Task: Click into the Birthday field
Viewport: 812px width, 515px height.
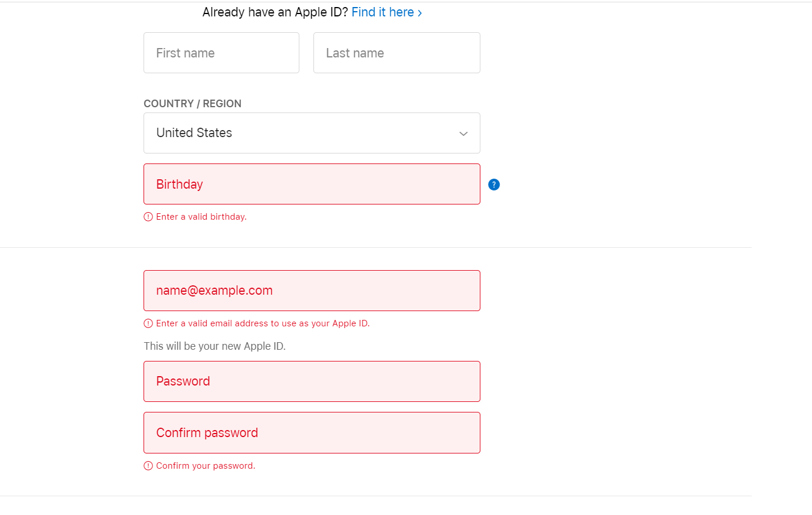Action: 312,184
